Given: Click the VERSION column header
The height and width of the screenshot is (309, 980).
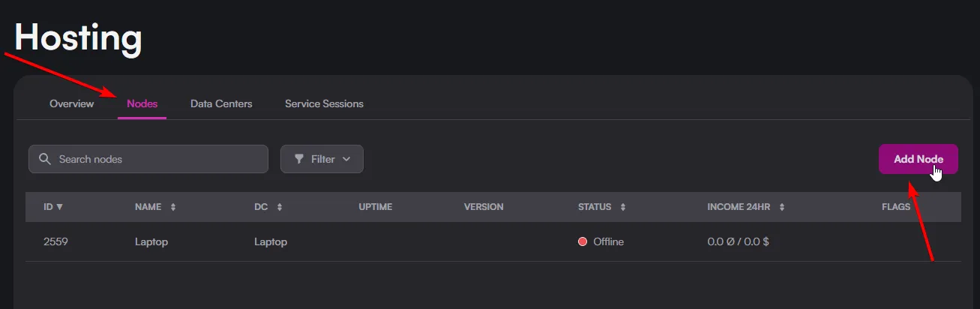Looking at the screenshot, I should click(x=484, y=207).
